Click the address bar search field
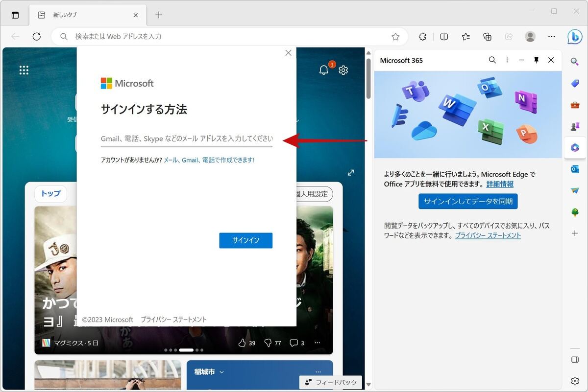 click(x=229, y=37)
